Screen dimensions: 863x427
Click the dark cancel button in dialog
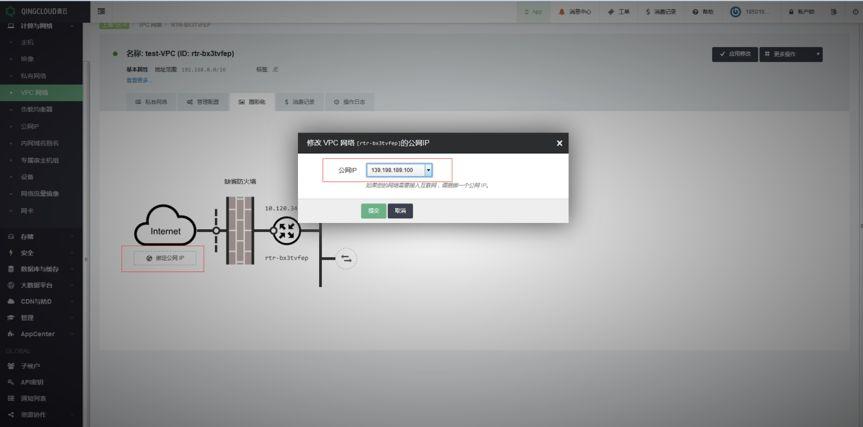tap(400, 211)
